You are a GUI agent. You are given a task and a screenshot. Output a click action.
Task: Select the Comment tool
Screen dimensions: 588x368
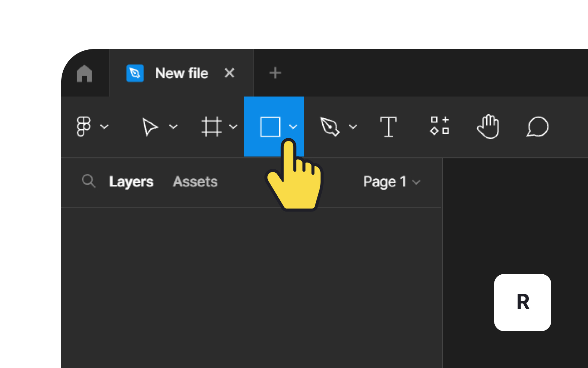click(538, 127)
